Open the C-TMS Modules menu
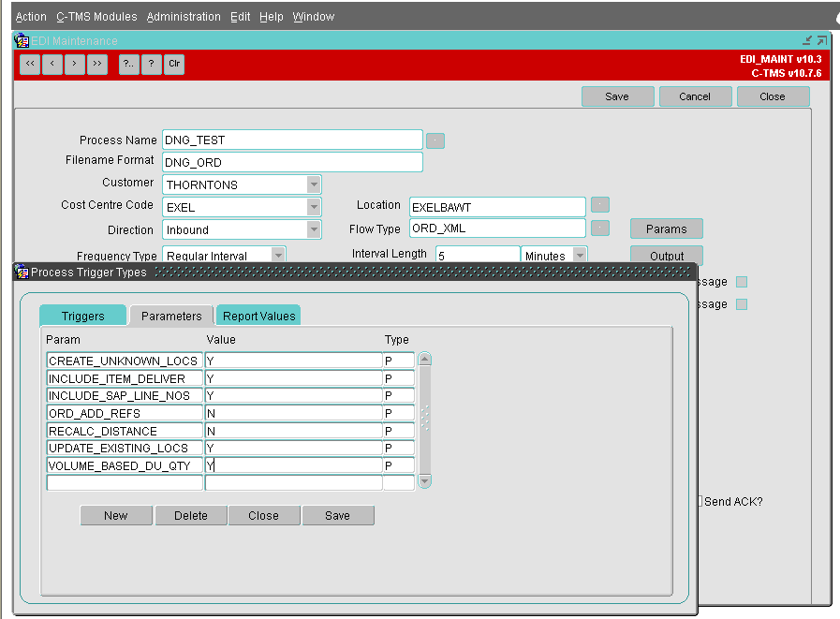The width and height of the screenshot is (840, 619). click(97, 17)
